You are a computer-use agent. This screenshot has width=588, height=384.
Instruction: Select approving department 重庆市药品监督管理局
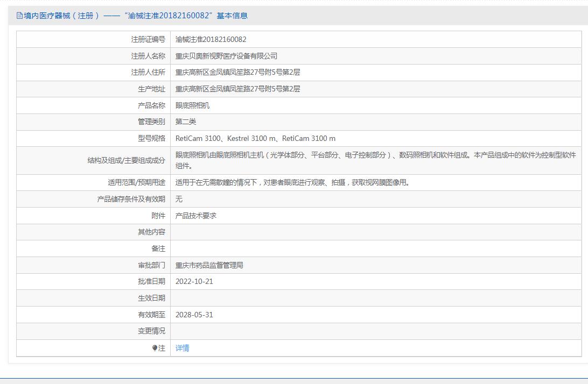pyautogui.click(x=209, y=265)
